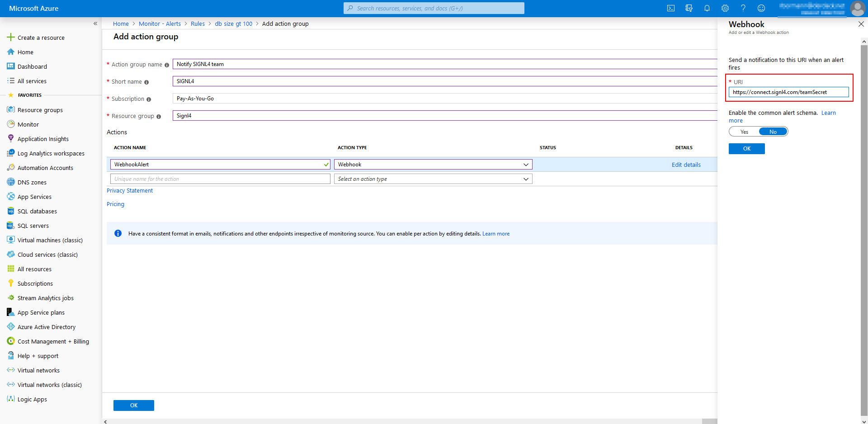Close the Webhook panel
The width and height of the screenshot is (868, 424).
tap(861, 24)
